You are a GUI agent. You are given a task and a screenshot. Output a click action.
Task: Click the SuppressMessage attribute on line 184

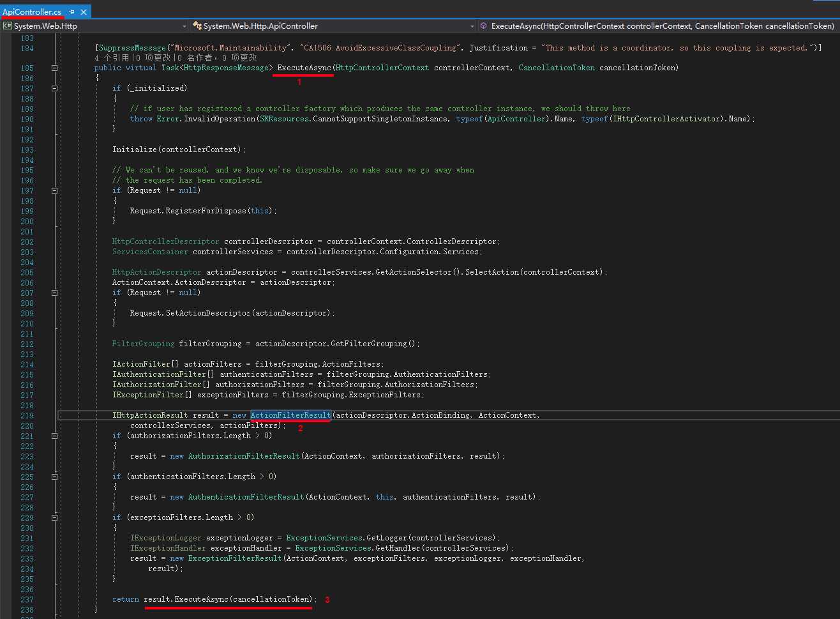coord(131,48)
